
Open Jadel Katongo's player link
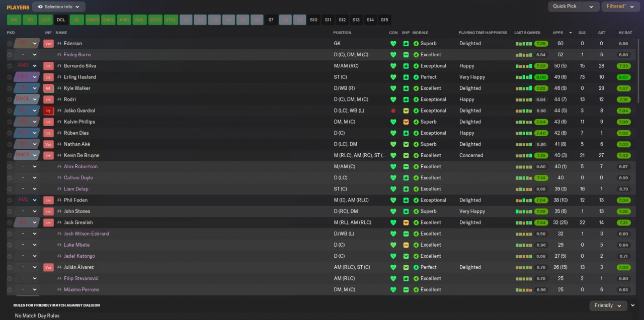79,256
